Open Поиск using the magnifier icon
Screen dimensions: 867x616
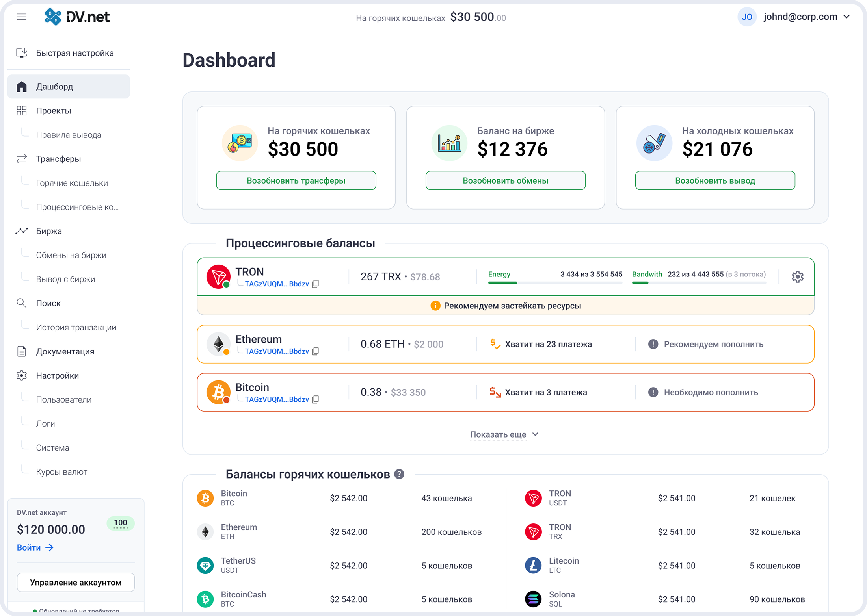[x=22, y=303]
